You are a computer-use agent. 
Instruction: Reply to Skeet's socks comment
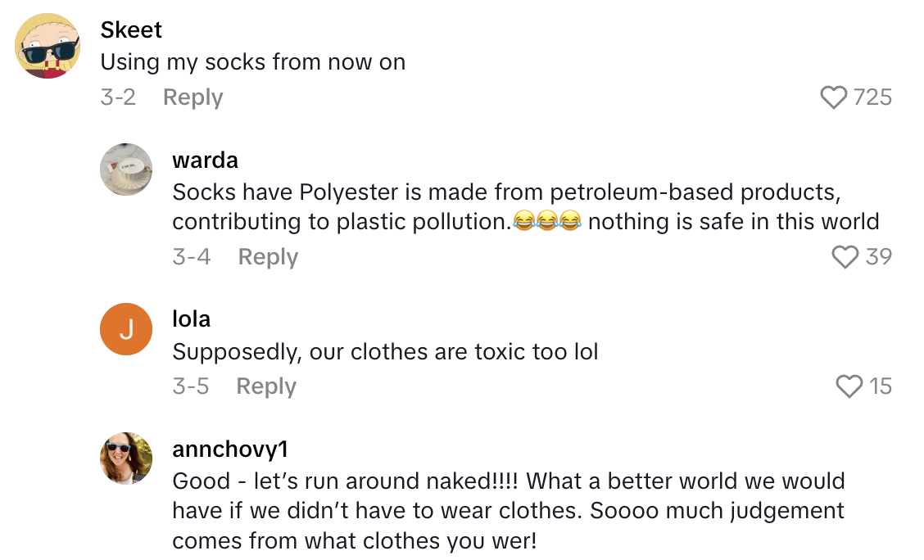pos(192,97)
